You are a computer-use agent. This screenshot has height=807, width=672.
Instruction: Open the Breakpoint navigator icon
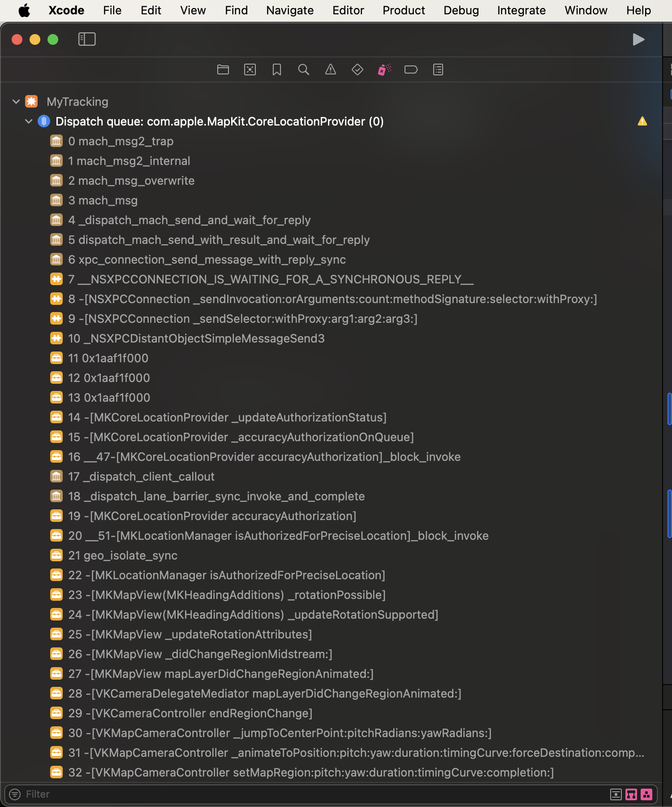411,69
